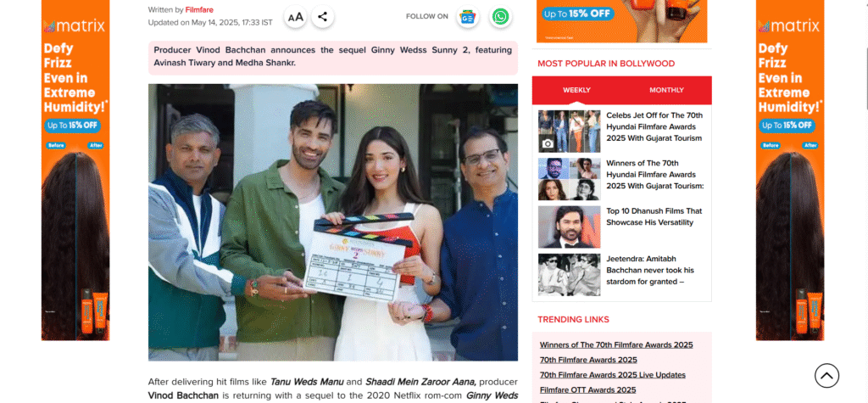Select the Weekly tab

576,90
